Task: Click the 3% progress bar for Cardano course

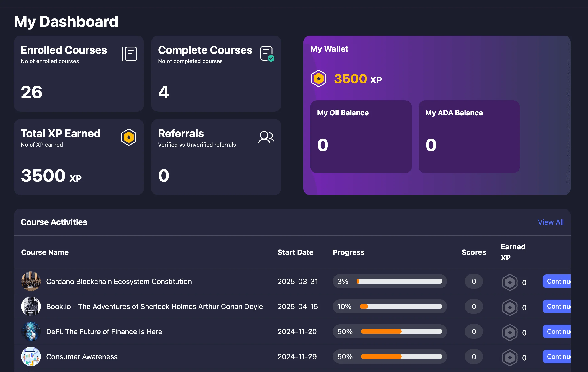Action: (x=399, y=281)
